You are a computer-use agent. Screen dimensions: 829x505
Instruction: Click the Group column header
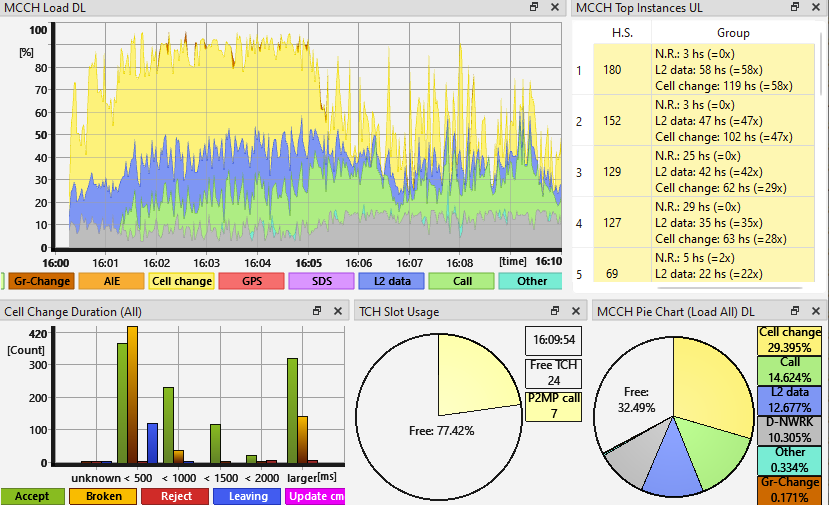tap(733, 33)
